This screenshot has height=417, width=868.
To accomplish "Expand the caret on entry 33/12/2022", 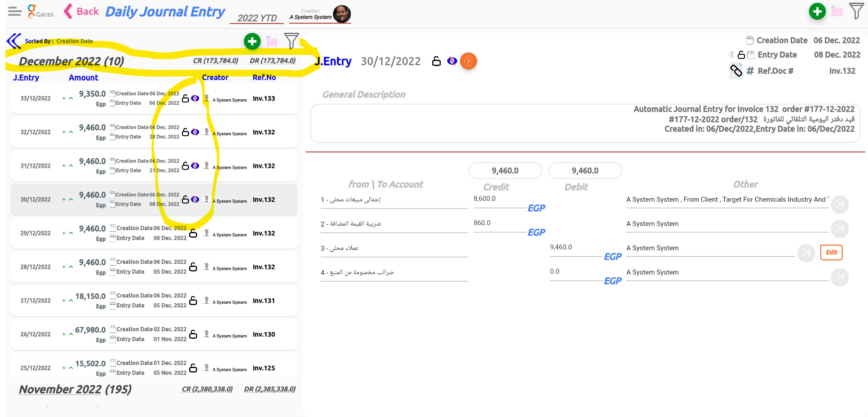I will [x=71, y=98].
